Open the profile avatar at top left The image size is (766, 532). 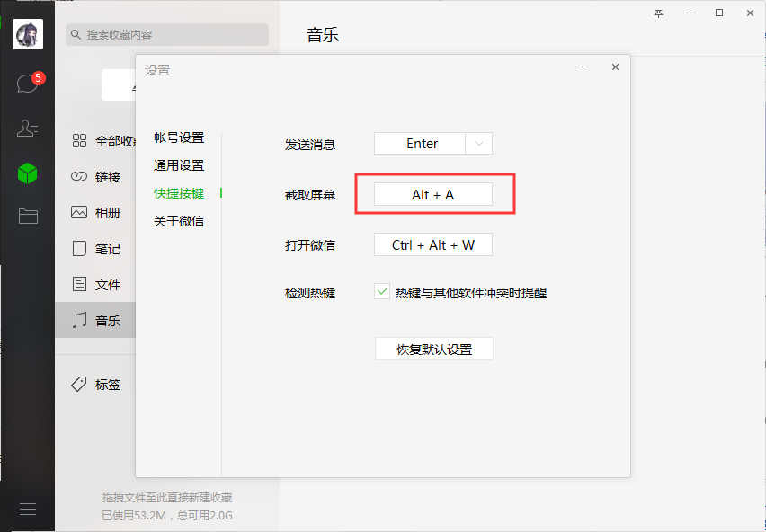click(27, 33)
